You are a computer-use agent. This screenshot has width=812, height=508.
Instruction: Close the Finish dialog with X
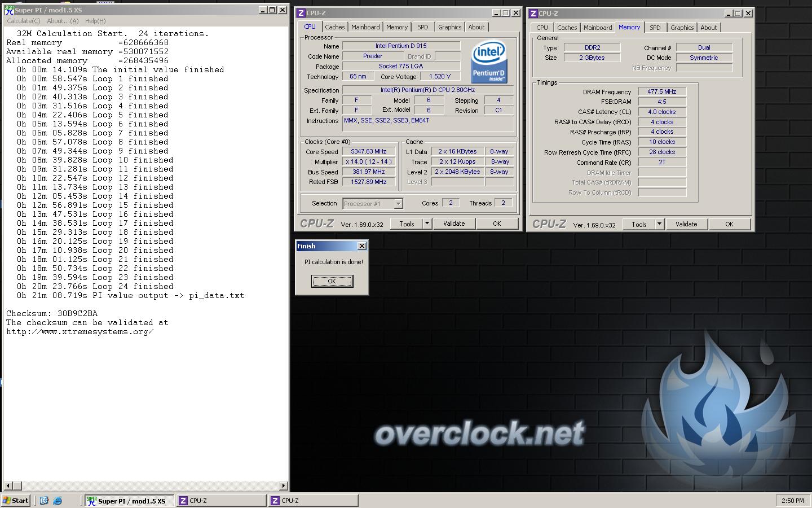(x=362, y=246)
